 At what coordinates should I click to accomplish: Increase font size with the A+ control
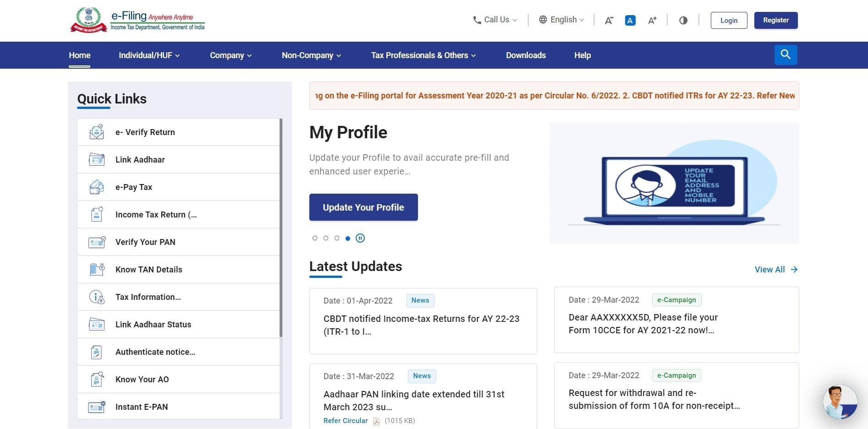pyautogui.click(x=652, y=20)
